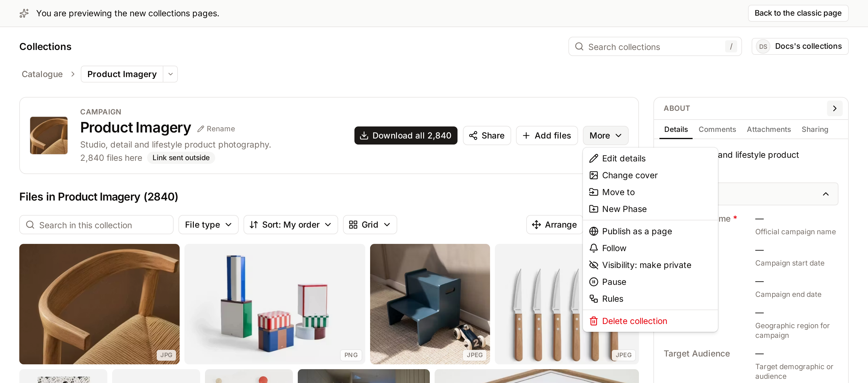Select Pause in the More menu

(x=650, y=282)
